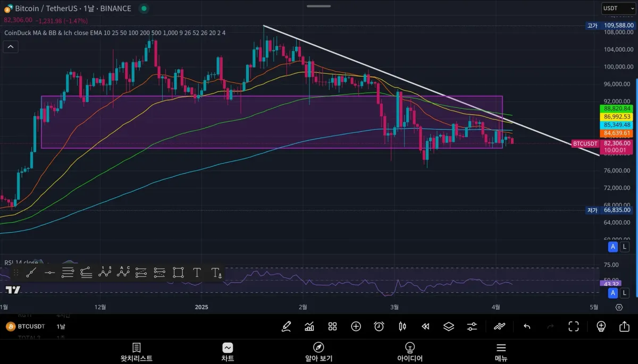The height and width of the screenshot is (364, 638).
Task: Click the yellow 86,992.53 price label
Action: click(x=617, y=116)
